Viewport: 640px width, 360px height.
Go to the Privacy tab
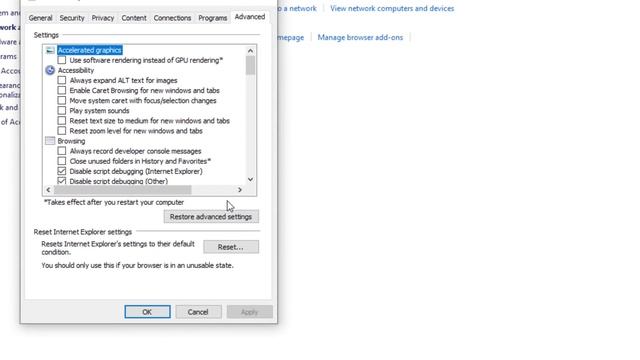102,18
